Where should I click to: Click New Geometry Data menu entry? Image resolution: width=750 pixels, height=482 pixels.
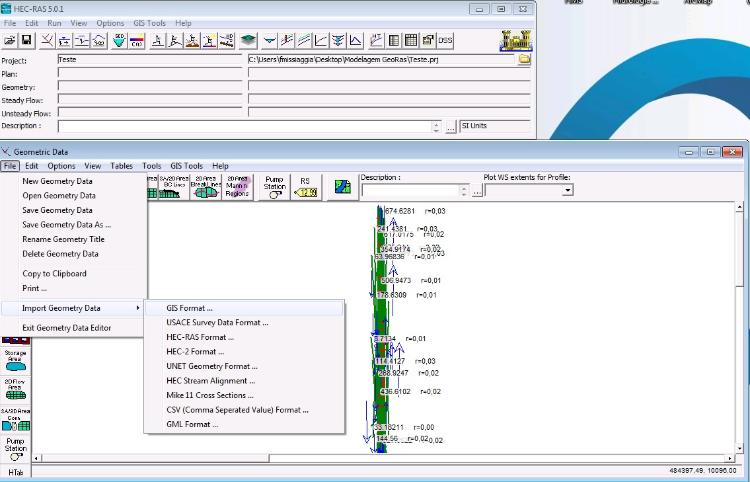(73, 181)
